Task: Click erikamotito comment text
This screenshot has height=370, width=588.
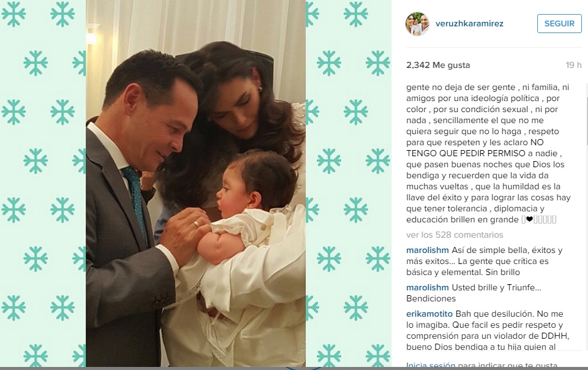Action: [488, 331]
